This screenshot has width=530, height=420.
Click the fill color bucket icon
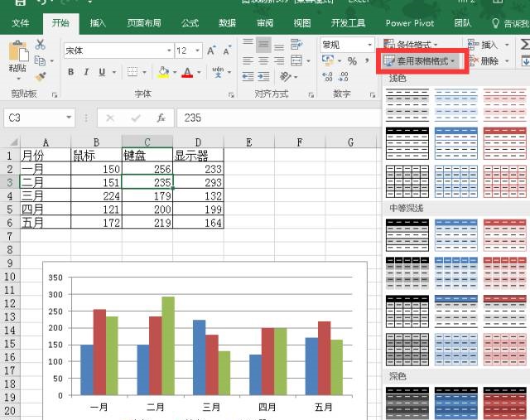pyautogui.click(x=164, y=72)
